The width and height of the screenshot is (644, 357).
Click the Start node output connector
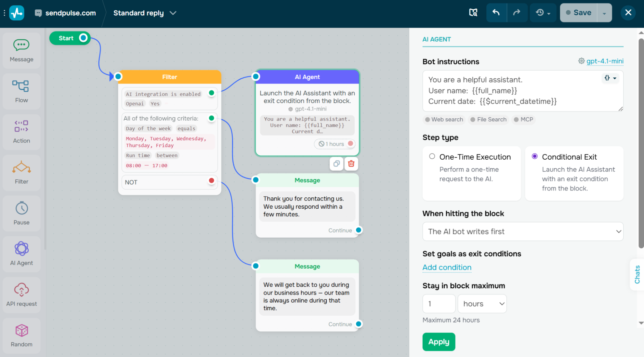[x=83, y=38]
